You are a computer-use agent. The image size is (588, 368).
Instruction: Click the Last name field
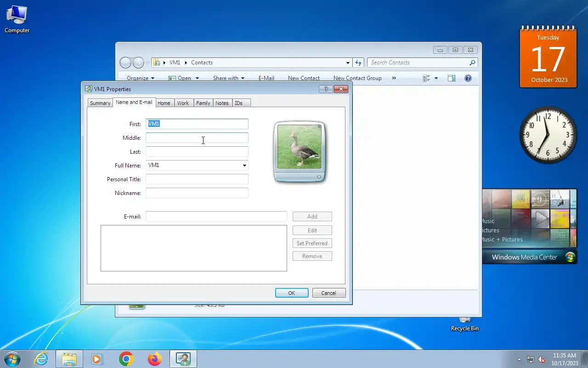[197, 151]
